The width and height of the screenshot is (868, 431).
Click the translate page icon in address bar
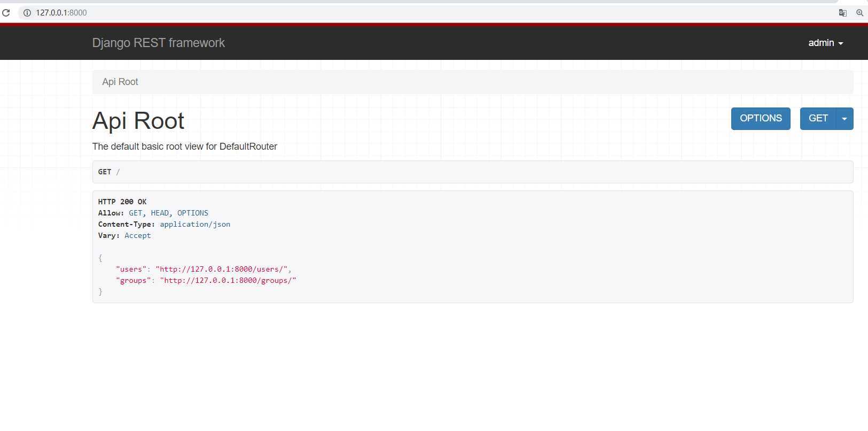coord(843,13)
